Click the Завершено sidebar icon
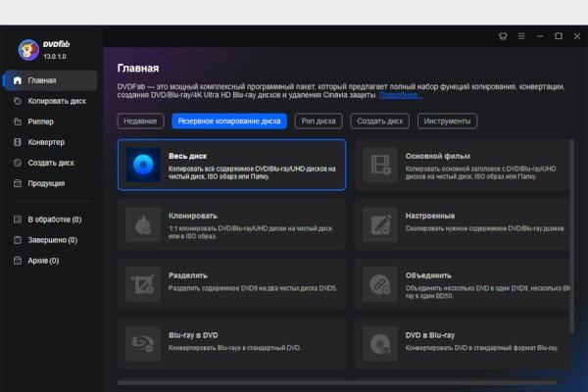588x392 pixels. [18, 240]
